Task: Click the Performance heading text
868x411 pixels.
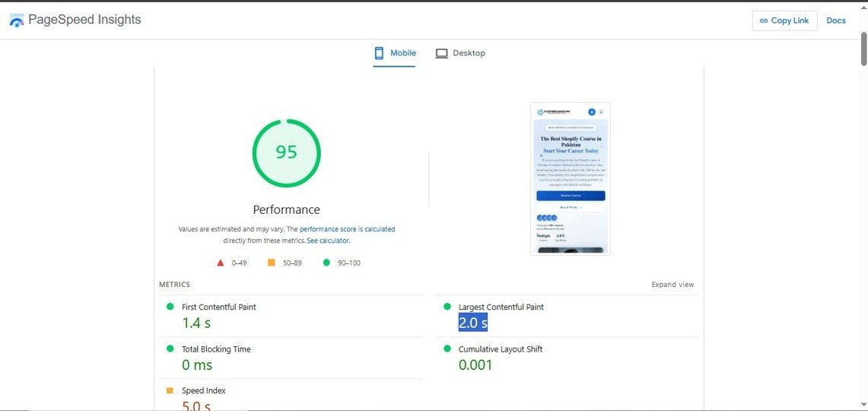Action: [x=286, y=210]
